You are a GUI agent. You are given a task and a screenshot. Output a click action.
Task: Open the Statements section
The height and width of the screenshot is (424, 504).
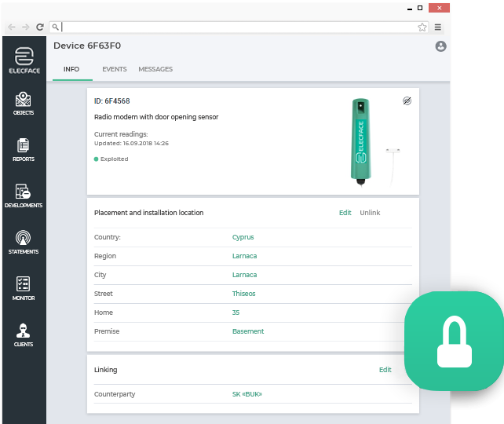click(x=23, y=242)
